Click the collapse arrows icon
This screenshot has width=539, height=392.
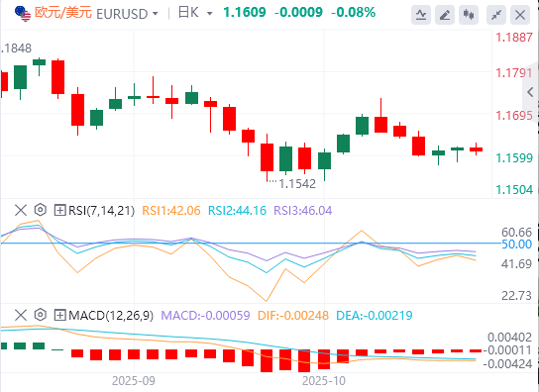pos(496,15)
